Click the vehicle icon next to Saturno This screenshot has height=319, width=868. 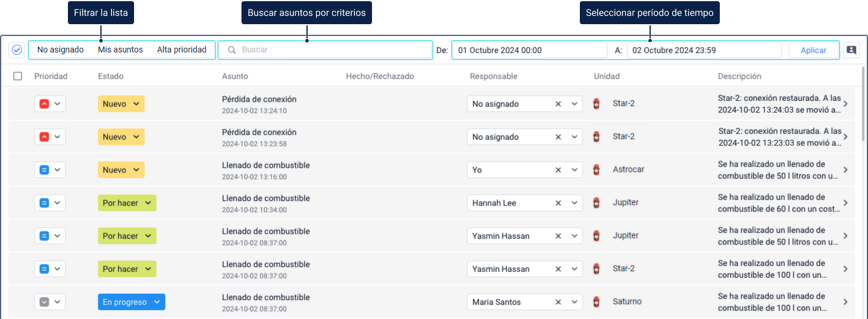pyautogui.click(x=596, y=302)
